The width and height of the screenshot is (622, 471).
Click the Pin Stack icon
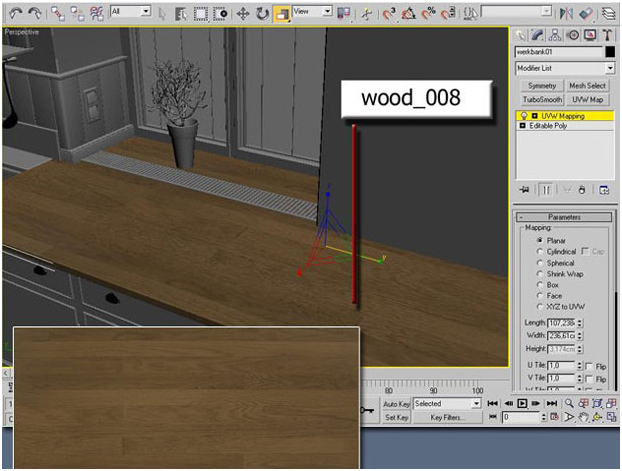524,190
